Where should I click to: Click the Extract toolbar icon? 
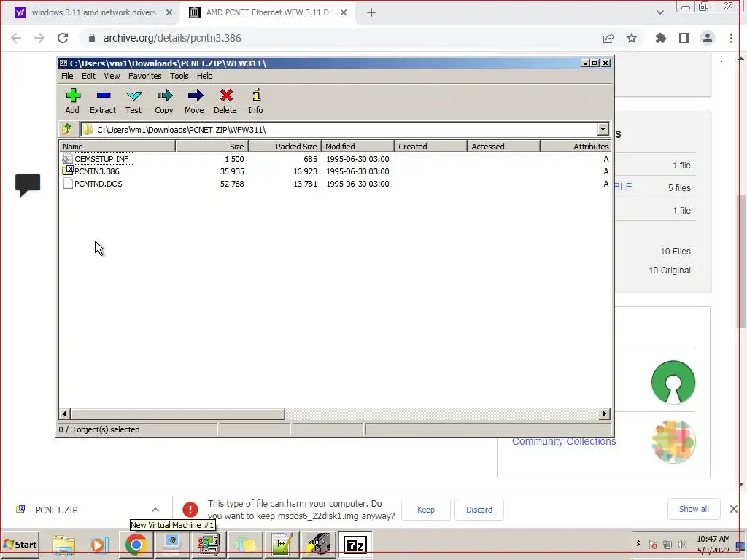pyautogui.click(x=103, y=96)
